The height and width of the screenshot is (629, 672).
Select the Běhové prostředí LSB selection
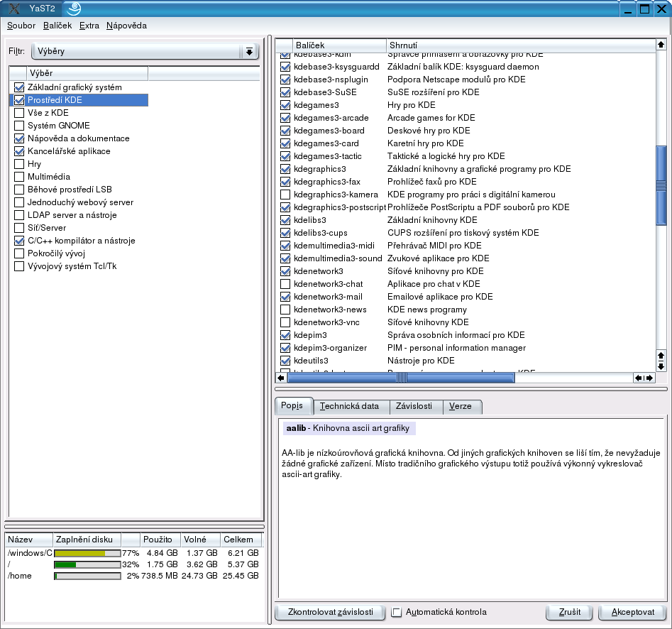tap(70, 190)
